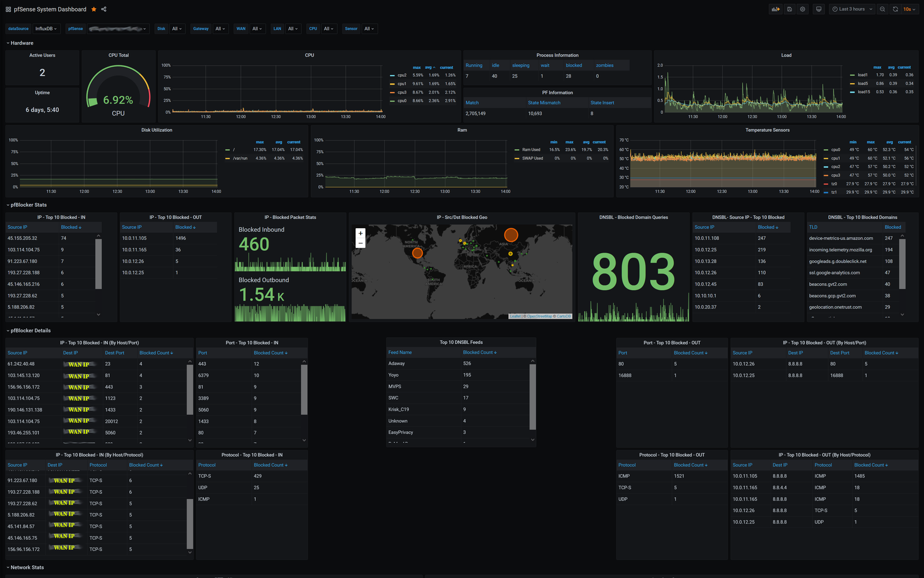This screenshot has height=578, width=924.
Task: Open the CPU Total panel title menu
Action: point(118,55)
